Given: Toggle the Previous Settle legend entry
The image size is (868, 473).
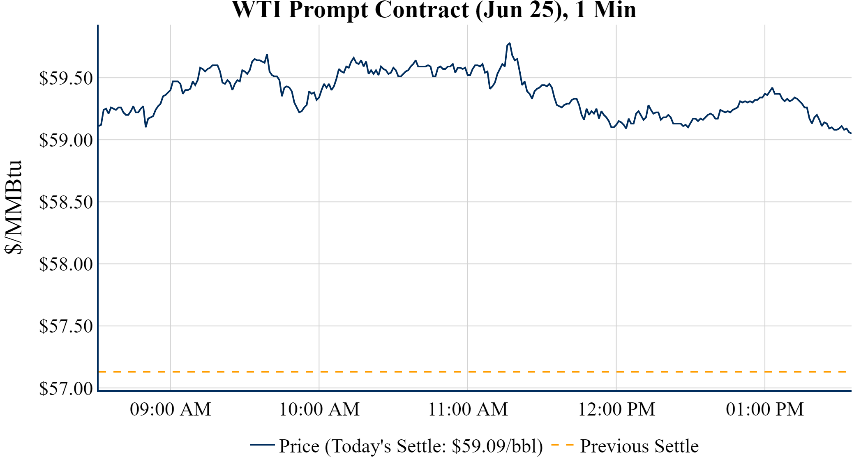Looking at the screenshot, I should [639, 446].
